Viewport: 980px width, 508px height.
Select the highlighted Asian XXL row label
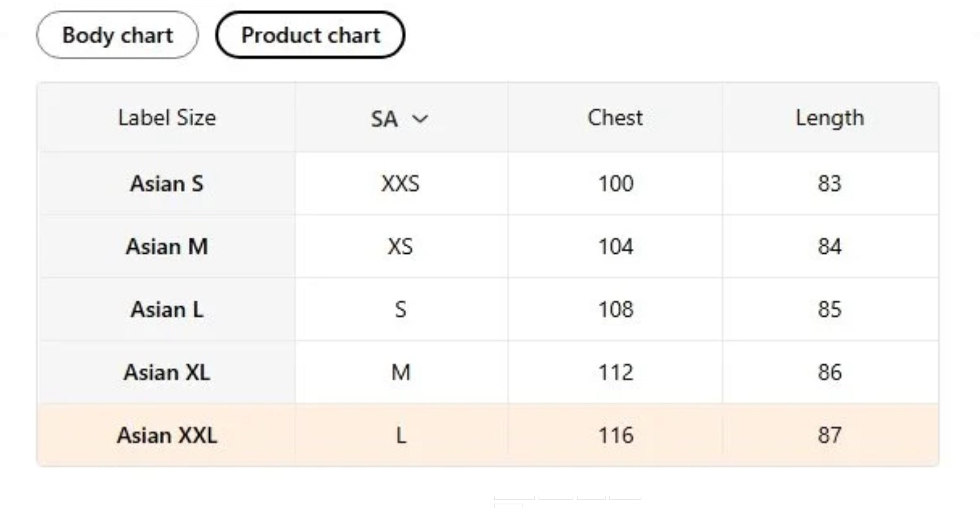click(167, 436)
